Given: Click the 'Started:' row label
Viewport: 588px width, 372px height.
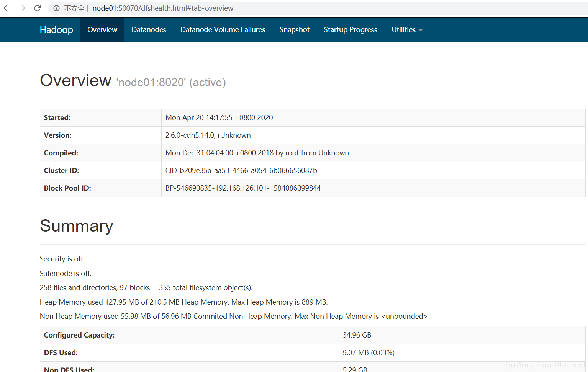Looking at the screenshot, I should [x=57, y=118].
